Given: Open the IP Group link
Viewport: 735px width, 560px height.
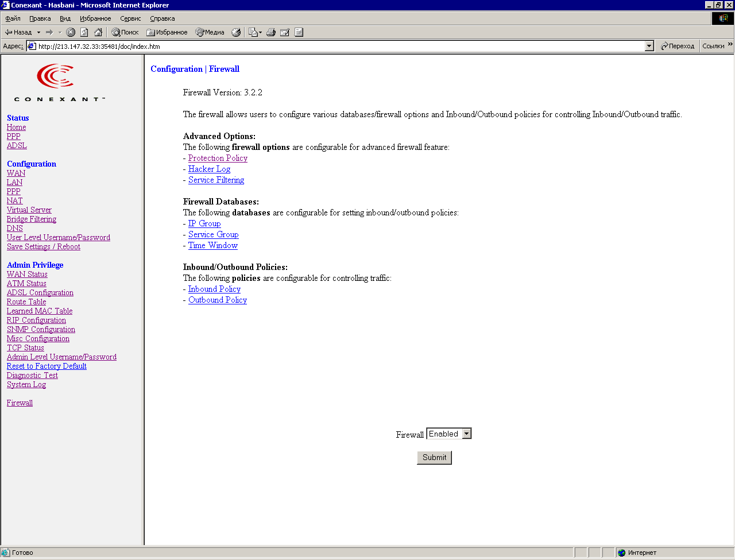Looking at the screenshot, I should click(204, 223).
